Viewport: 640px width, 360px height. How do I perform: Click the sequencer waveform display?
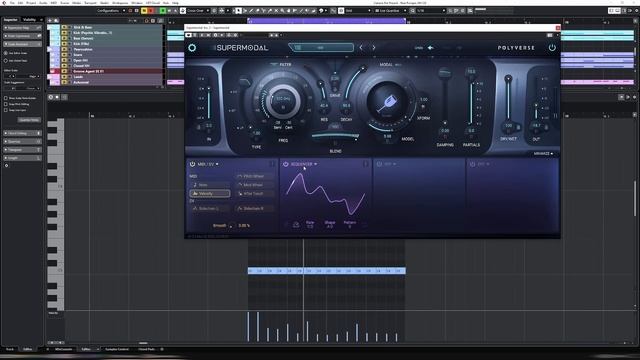325,194
